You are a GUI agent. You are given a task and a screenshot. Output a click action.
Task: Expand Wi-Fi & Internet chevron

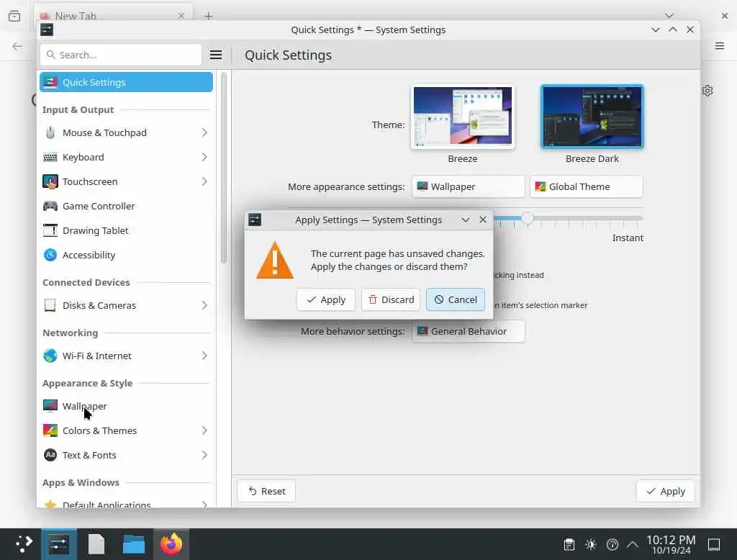204,356
